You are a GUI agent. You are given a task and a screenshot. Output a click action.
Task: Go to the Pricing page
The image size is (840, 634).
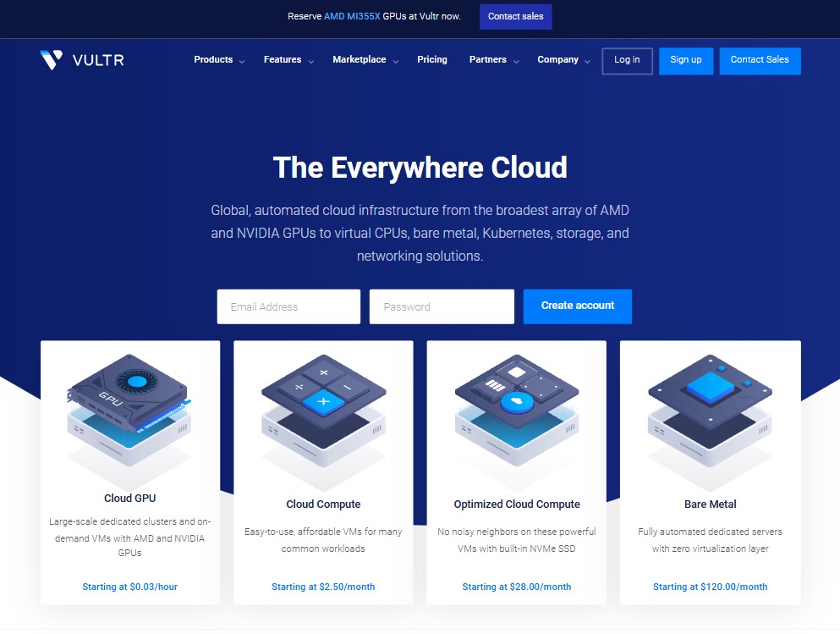(431, 59)
